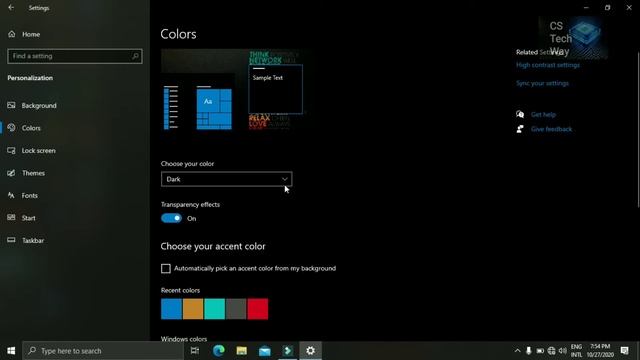Switch to the green arrow app on taskbar

287,351
